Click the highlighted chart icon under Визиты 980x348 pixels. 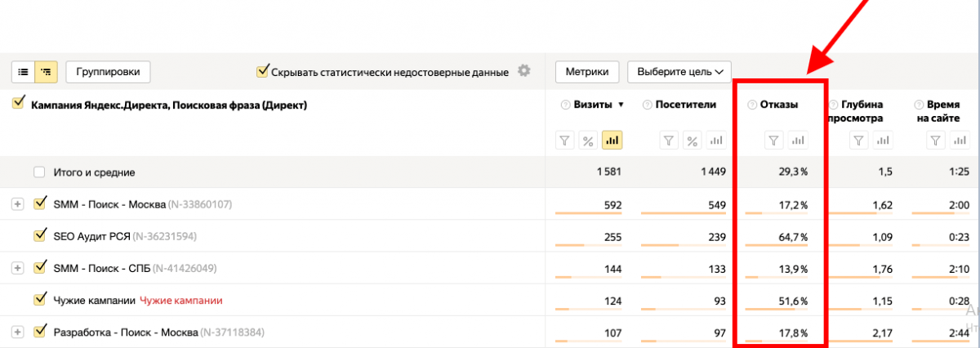pyautogui.click(x=612, y=141)
